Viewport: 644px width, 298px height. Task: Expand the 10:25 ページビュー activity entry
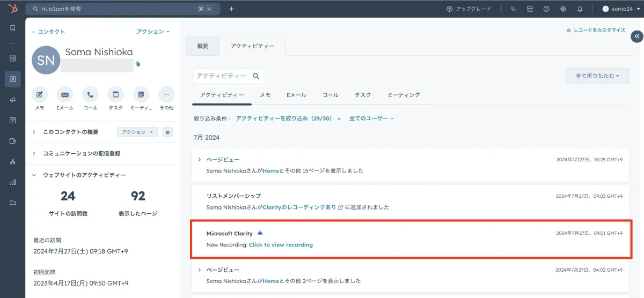[x=199, y=160]
